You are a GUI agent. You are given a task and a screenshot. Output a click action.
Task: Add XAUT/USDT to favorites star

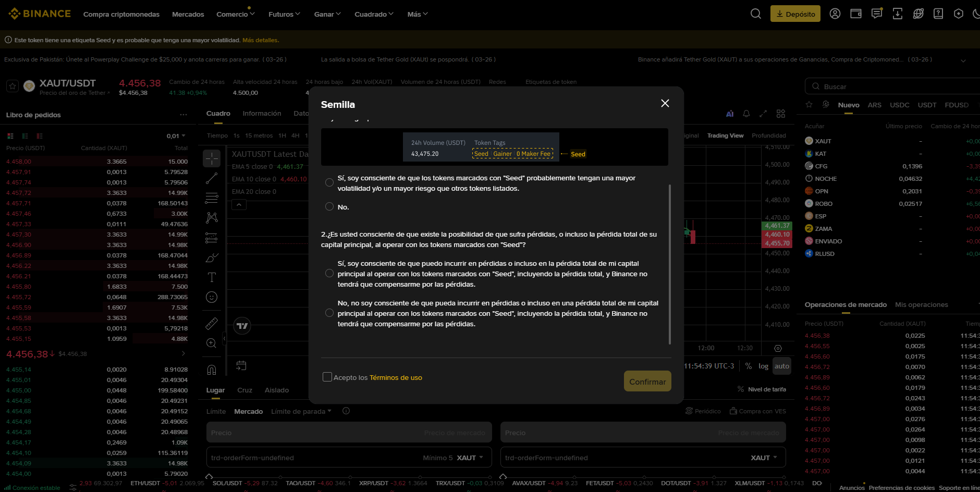[x=13, y=86]
